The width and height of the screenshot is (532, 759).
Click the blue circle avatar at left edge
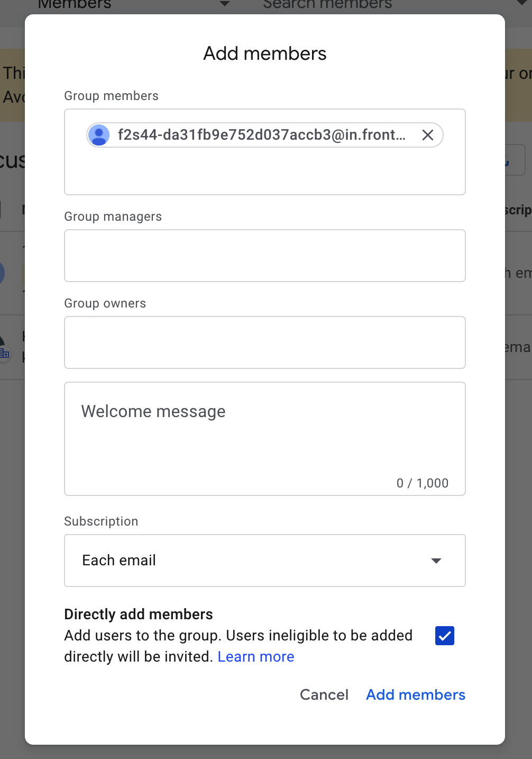2,274
